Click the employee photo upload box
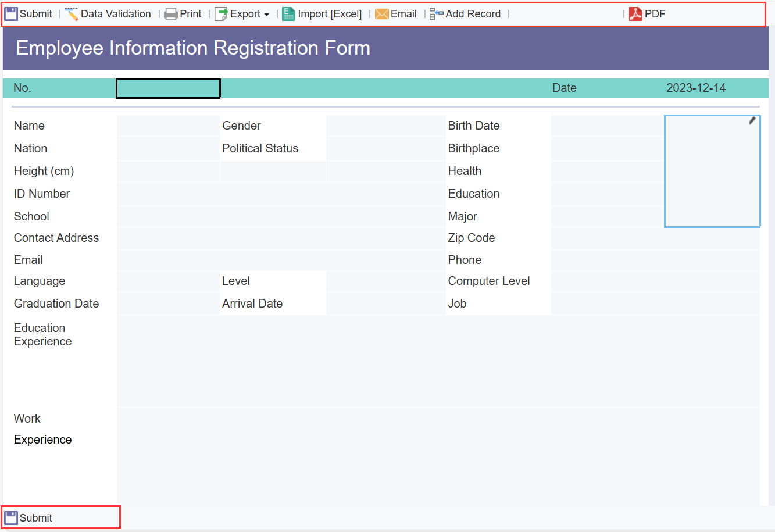Viewport: 775px width, 532px height. [x=712, y=171]
